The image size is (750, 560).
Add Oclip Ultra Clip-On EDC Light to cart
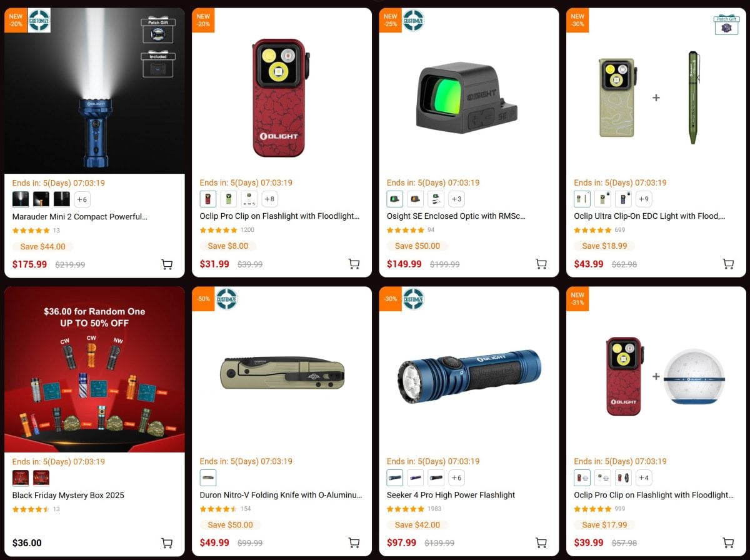pos(728,264)
